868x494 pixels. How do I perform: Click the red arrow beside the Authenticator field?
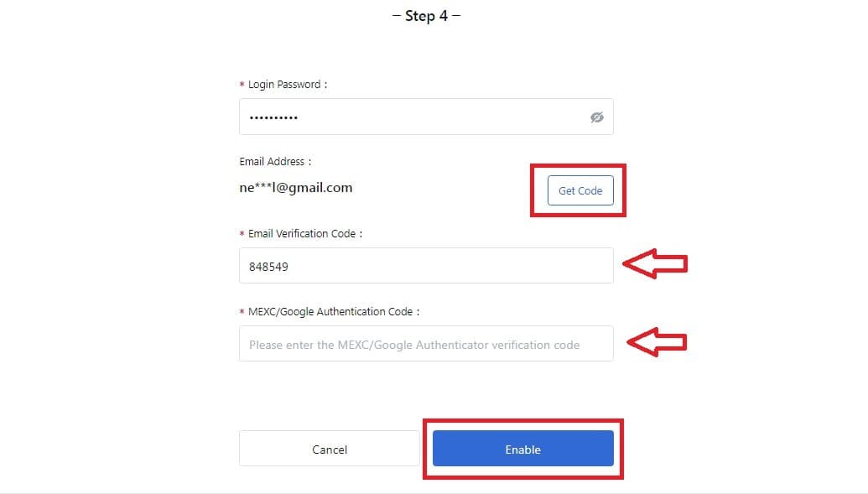click(657, 342)
